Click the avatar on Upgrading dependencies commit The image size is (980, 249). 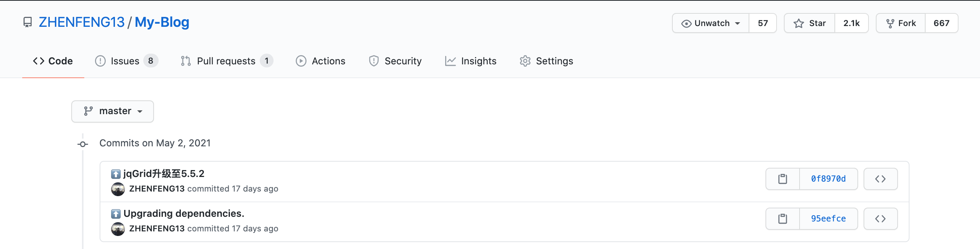(118, 229)
